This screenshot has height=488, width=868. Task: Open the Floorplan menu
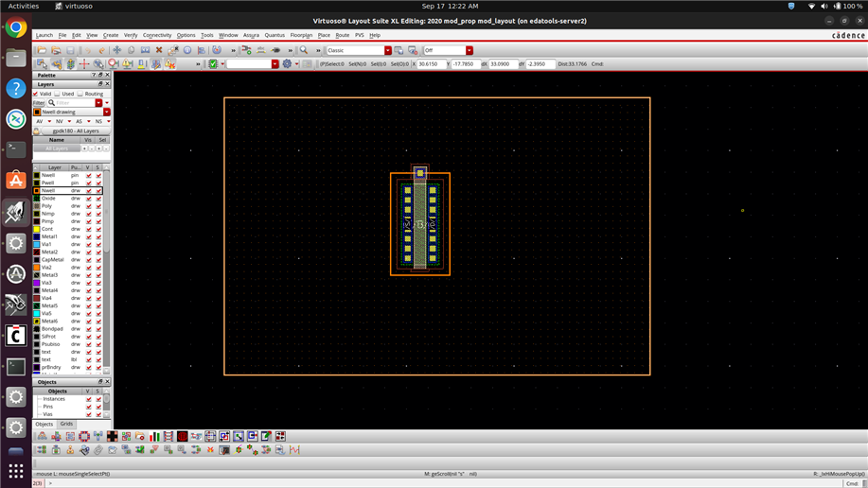tap(301, 35)
